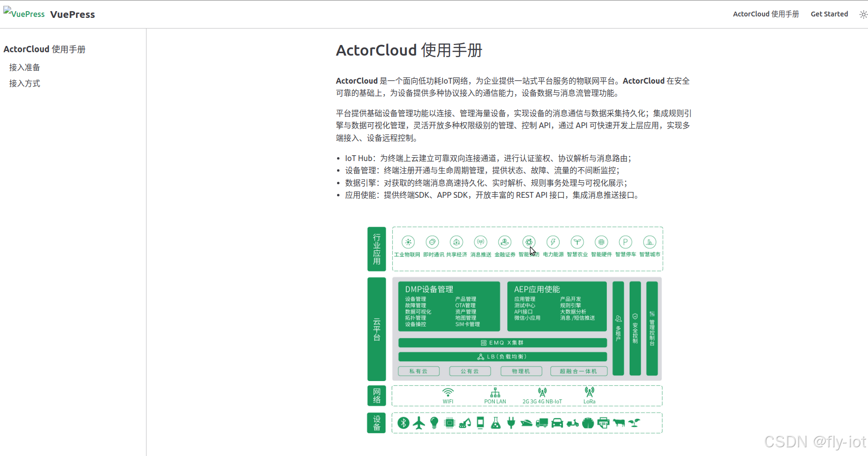The width and height of the screenshot is (868, 456).
Task: Click the AEP应用使能 panel title
Action: point(537,289)
